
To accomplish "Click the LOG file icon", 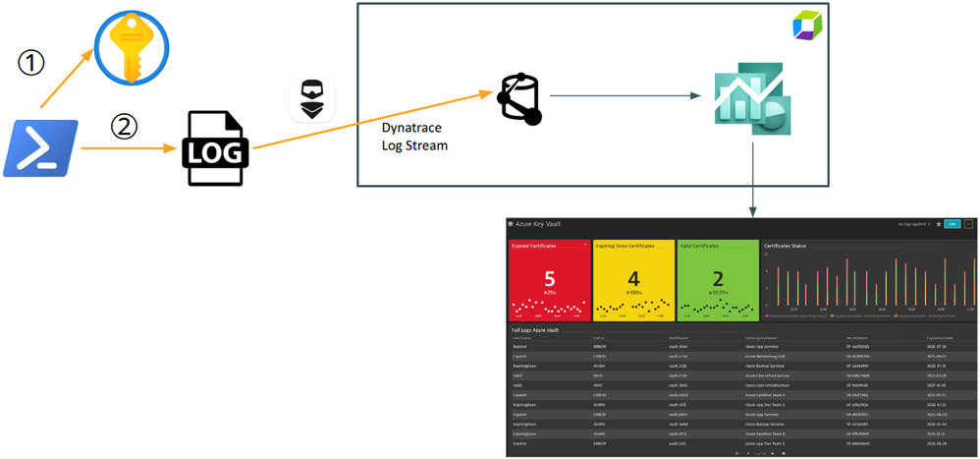I will (x=215, y=148).
